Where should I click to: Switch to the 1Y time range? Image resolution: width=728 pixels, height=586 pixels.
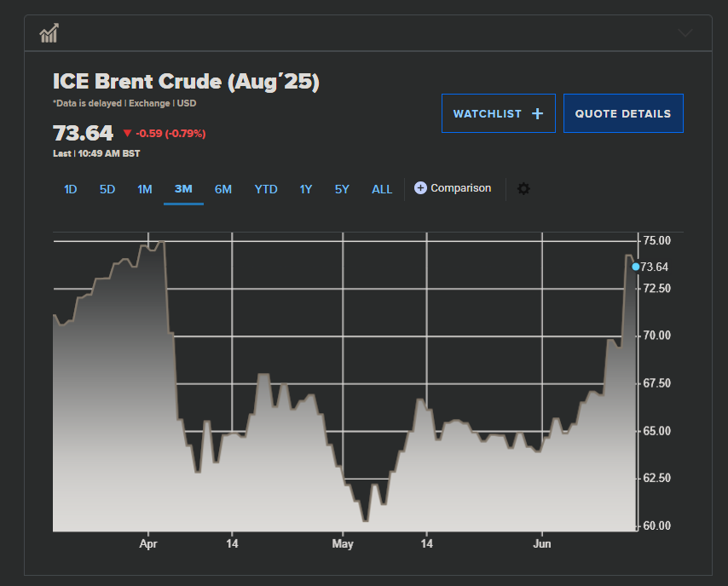(x=305, y=189)
